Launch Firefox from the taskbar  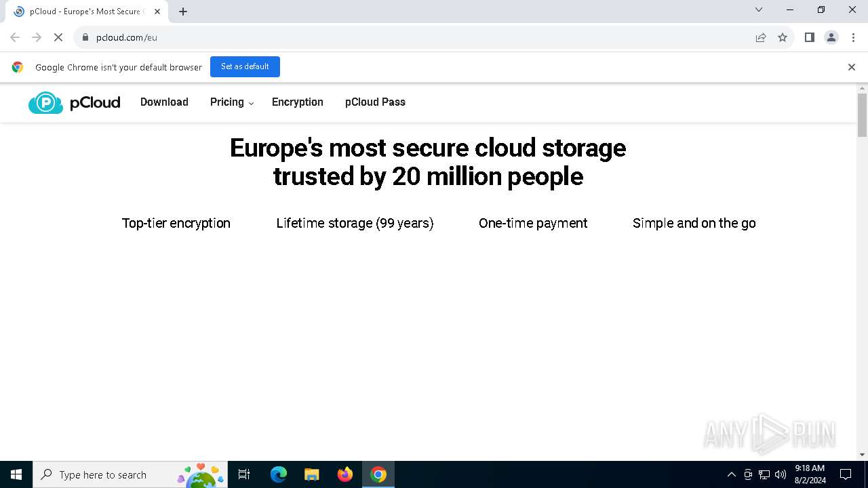pos(345,474)
